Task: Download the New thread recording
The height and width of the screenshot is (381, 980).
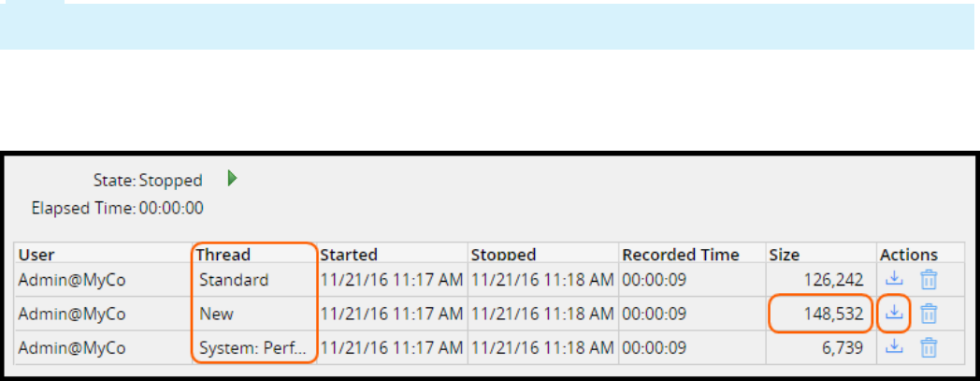Action: (x=895, y=313)
